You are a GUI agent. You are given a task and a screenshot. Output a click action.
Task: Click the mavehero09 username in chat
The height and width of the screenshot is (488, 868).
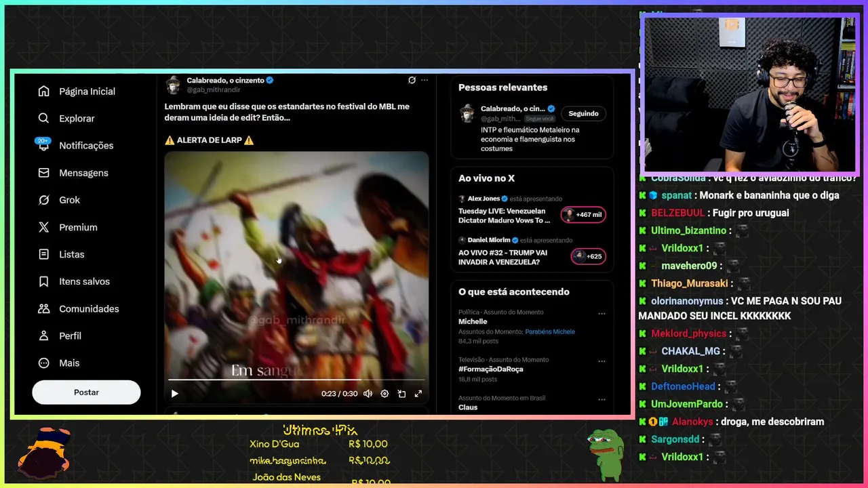click(689, 266)
